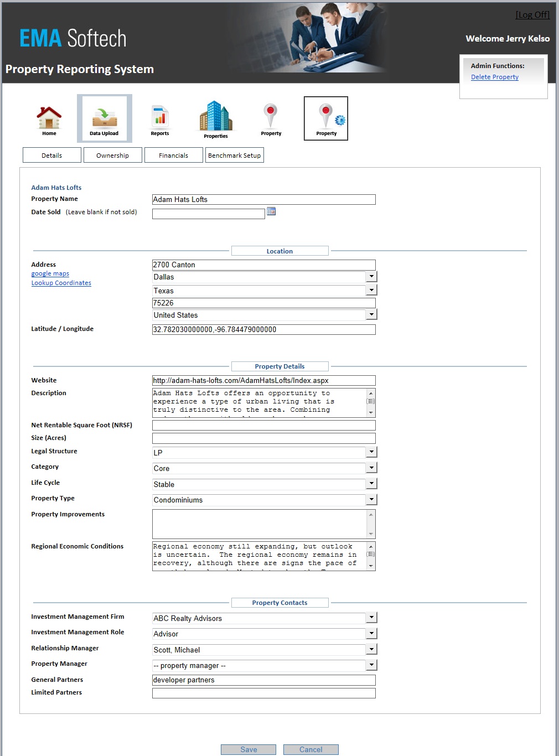Open the Reports icon

coord(160,120)
